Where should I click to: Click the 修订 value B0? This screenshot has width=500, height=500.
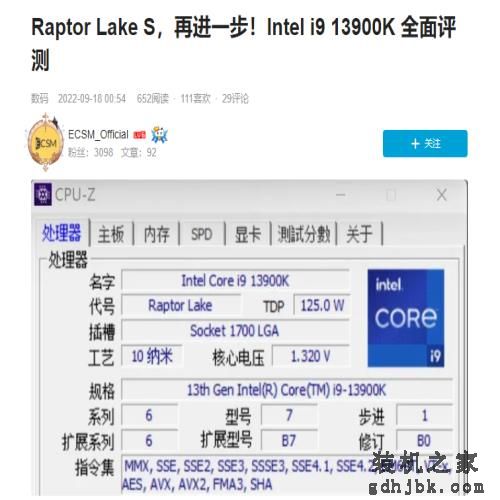tap(424, 441)
